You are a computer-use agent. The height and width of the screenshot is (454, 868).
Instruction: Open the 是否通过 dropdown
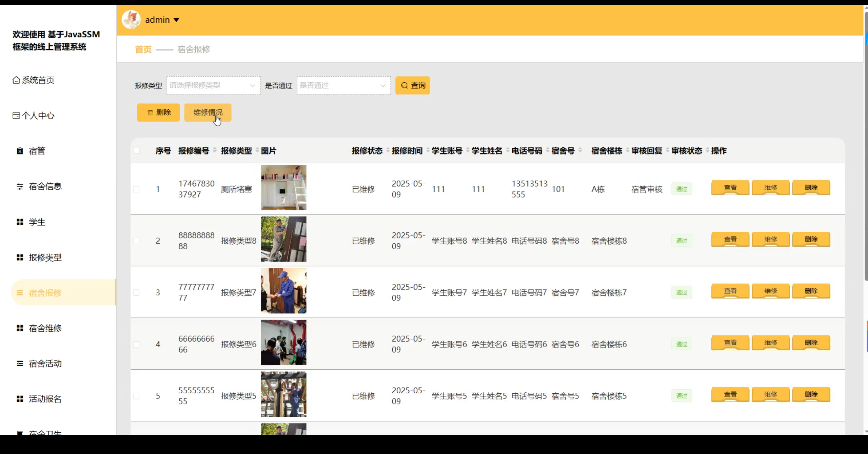coord(343,85)
